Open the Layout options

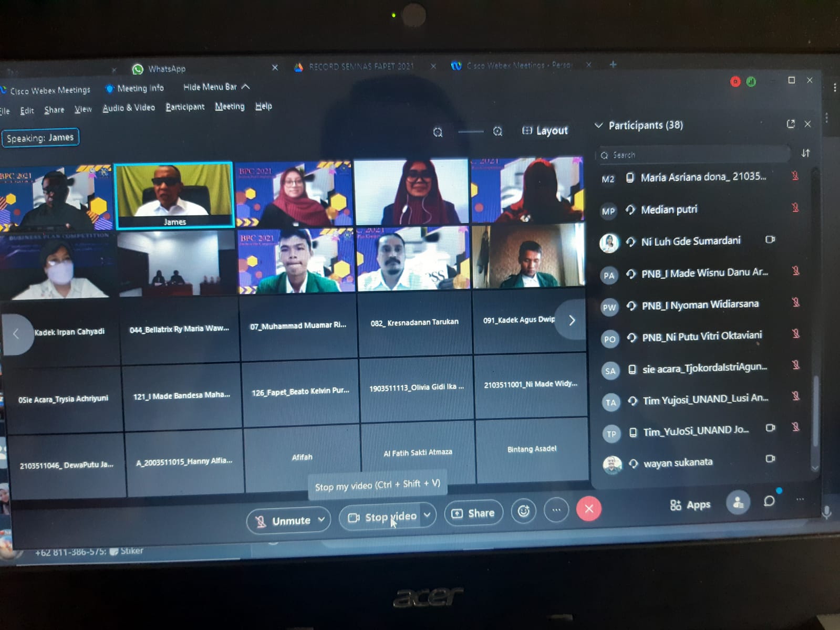pos(545,131)
